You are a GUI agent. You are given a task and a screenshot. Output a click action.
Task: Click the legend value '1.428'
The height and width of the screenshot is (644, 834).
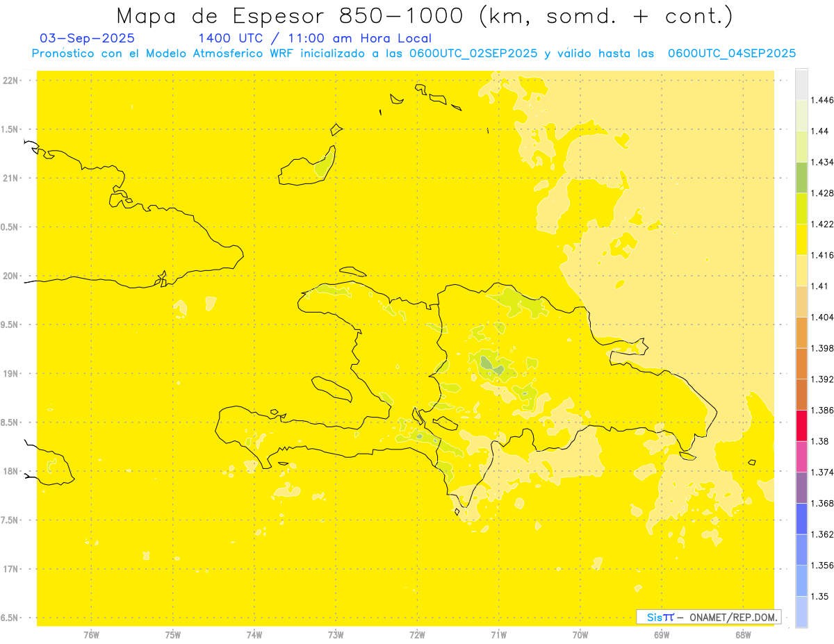coord(823,193)
